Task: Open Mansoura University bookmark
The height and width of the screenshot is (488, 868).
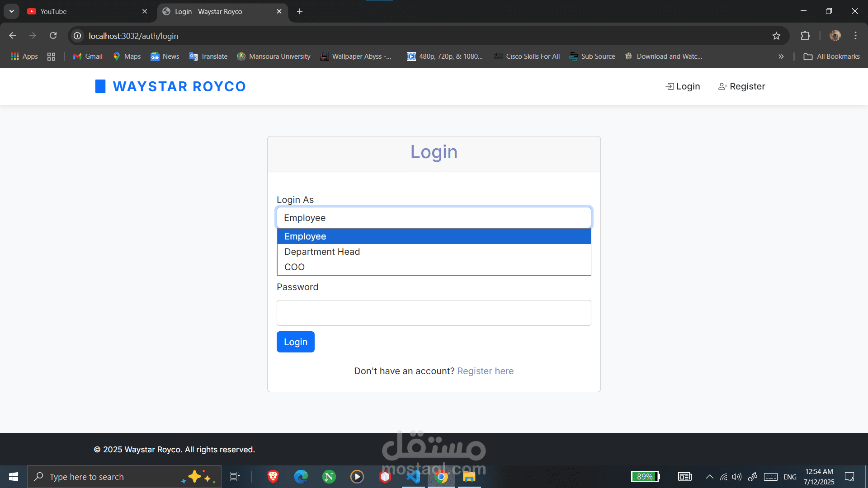Action: pyautogui.click(x=274, y=56)
